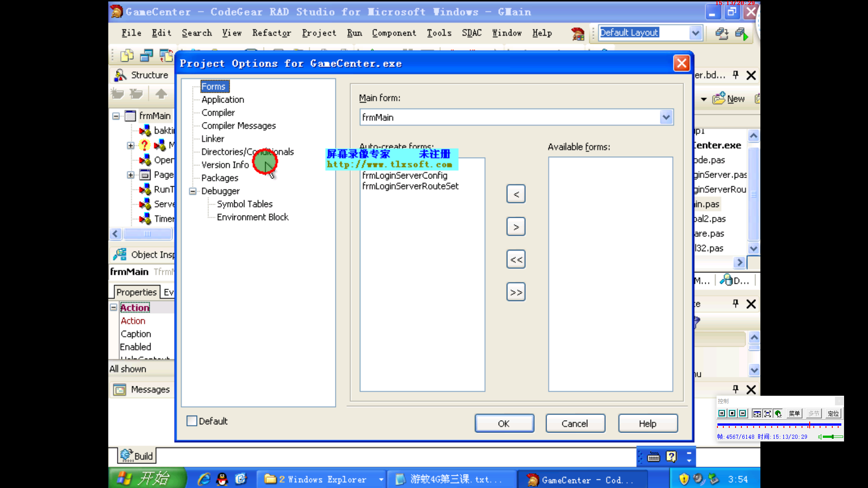
Task: Click the single right arrow button
Action: [516, 227]
